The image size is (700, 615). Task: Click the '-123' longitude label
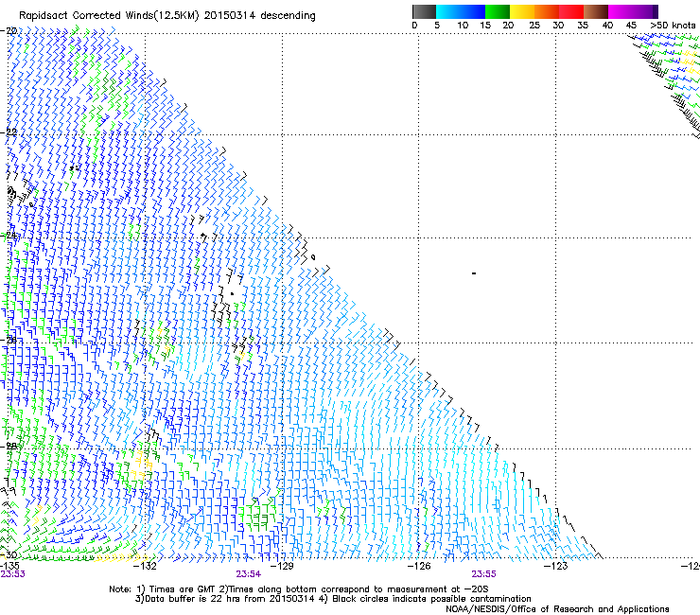[x=555, y=566]
